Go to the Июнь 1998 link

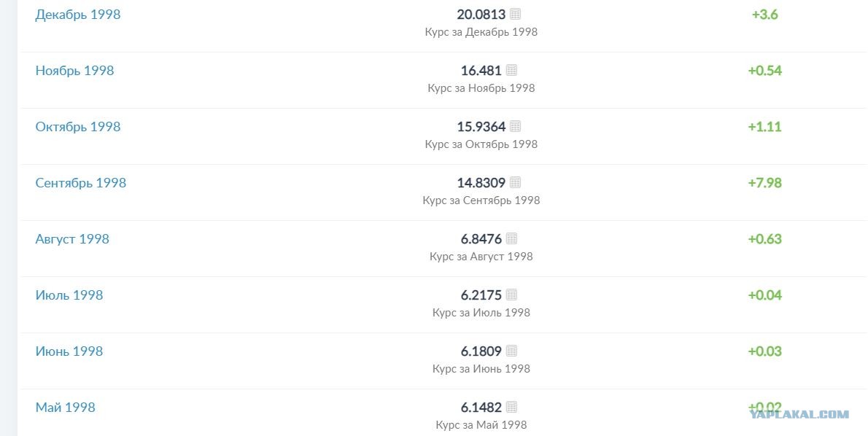(69, 351)
